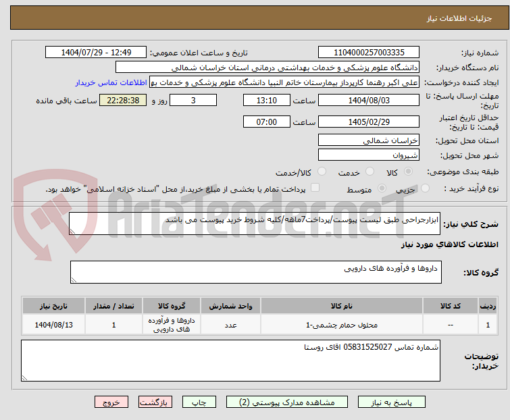
Task: Click the کد کالا column header
Action: pyautogui.click(x=451, y=306)
